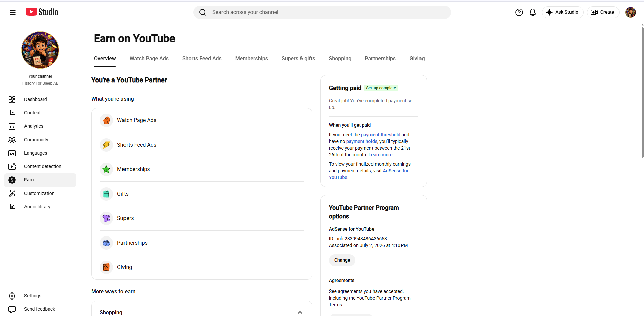Collapse the Shopping section chevron

point(300,312)
